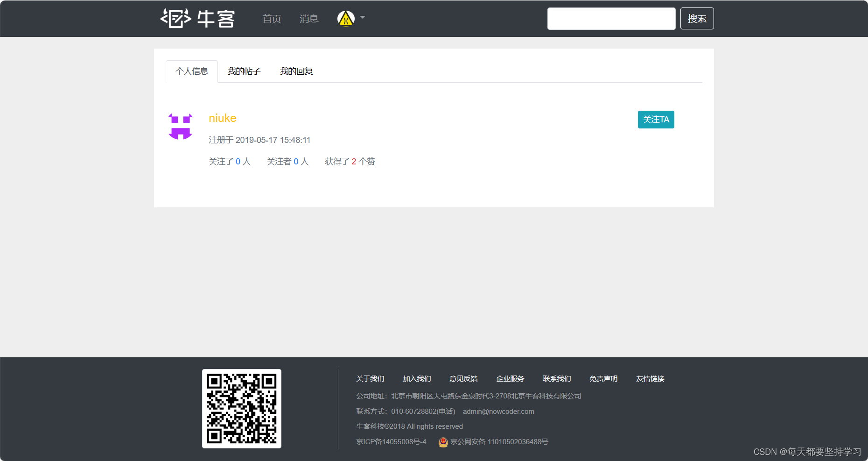This screenshot has width=868, height=461.
Task: Switch to the 我的回复 tab
Action: (x=296, y=71)
